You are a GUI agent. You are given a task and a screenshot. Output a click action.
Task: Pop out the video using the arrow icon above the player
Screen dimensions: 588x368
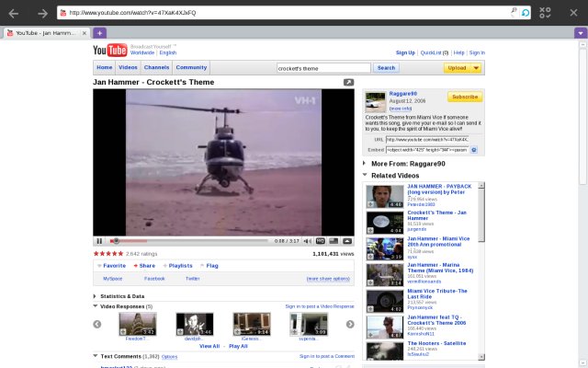348,82
